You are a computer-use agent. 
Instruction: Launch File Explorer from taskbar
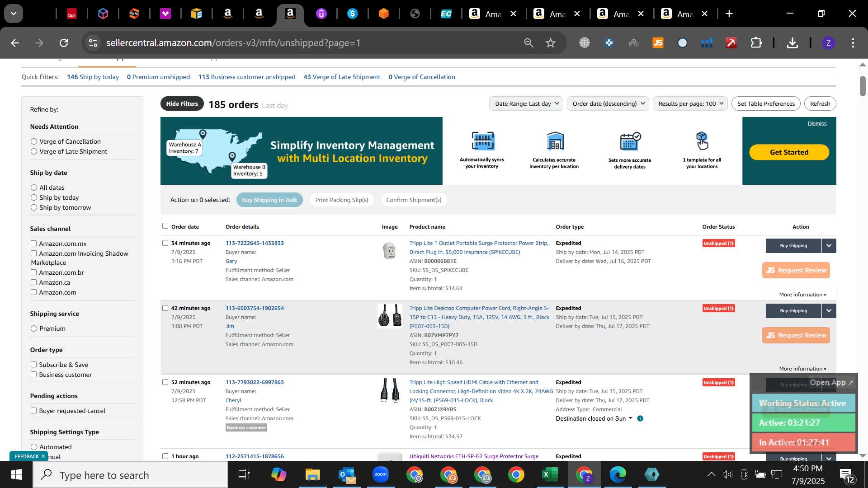click(x=312, y=475)
